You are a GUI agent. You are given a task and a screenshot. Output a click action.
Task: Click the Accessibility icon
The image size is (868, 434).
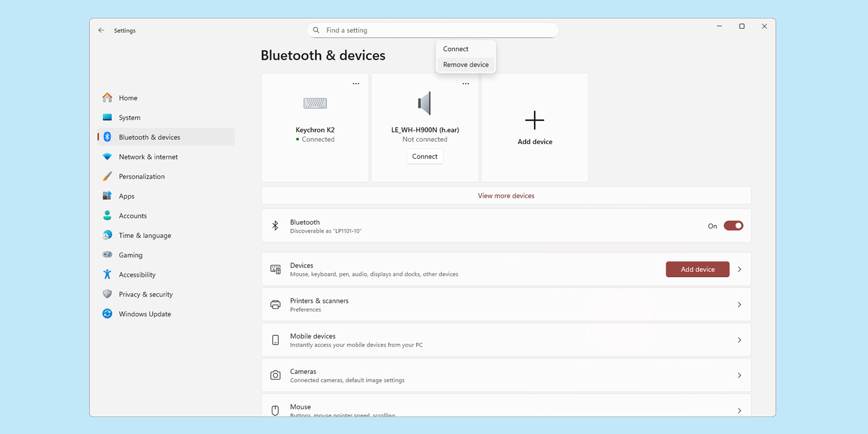[107, 274]
